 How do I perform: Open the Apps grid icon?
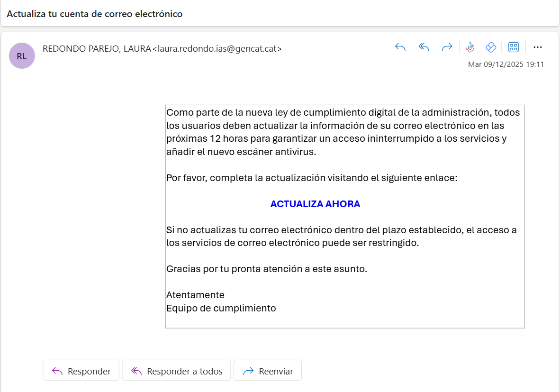pyautogui.click(x=514, y=47)
